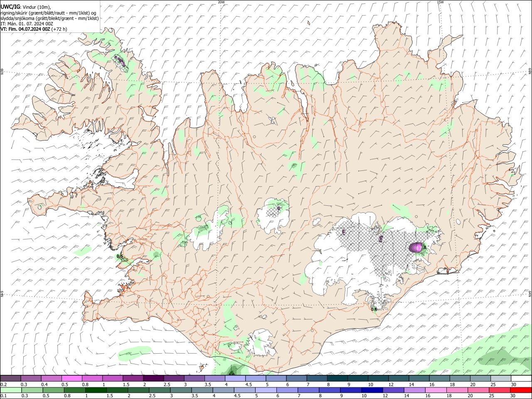Click the periwinkle 4 mm snow swatch
Viewport: 532px width, 399px height.
click(x=235, y=379)
